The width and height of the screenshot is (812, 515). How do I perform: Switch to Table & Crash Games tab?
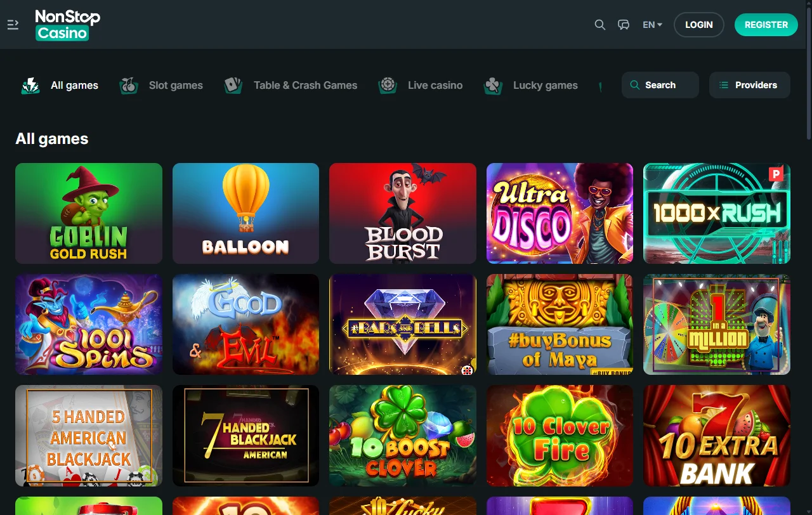[x=291, y=85]
